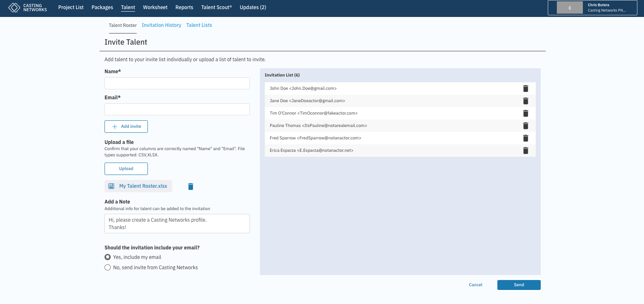
Task: Remove uploaded My Talent Roster.xlsx file
Action: (190, 187)
